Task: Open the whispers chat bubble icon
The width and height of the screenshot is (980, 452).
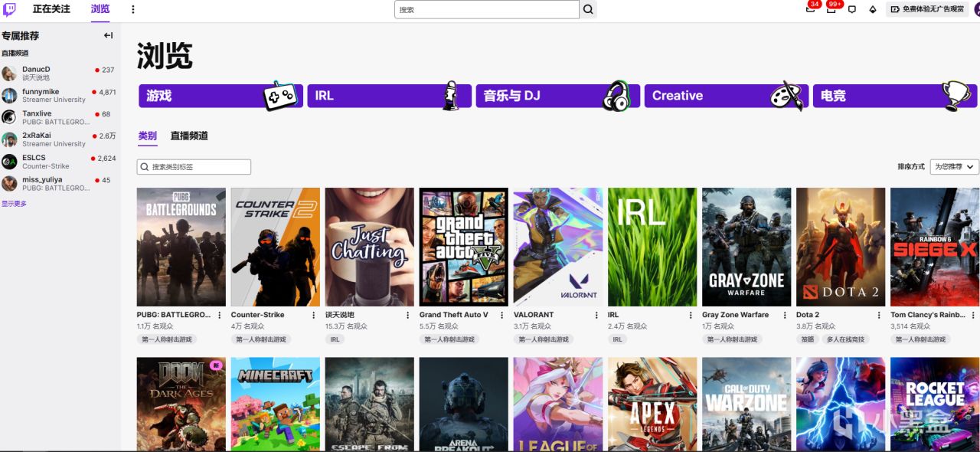Action: pos(851,9)
